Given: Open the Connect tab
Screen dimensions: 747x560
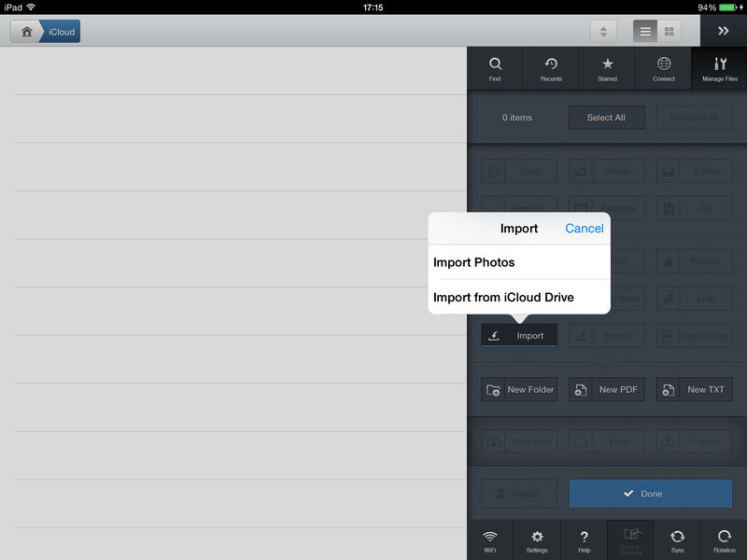Looking at the screenshot, I should 663,68.
